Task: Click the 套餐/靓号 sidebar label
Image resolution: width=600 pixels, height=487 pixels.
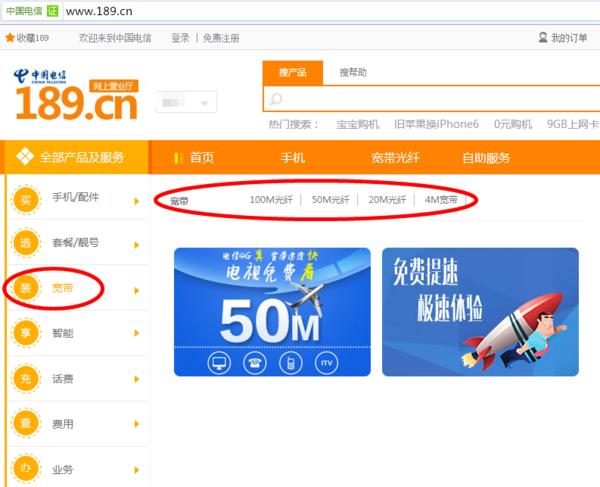Action: pos(75,243)
